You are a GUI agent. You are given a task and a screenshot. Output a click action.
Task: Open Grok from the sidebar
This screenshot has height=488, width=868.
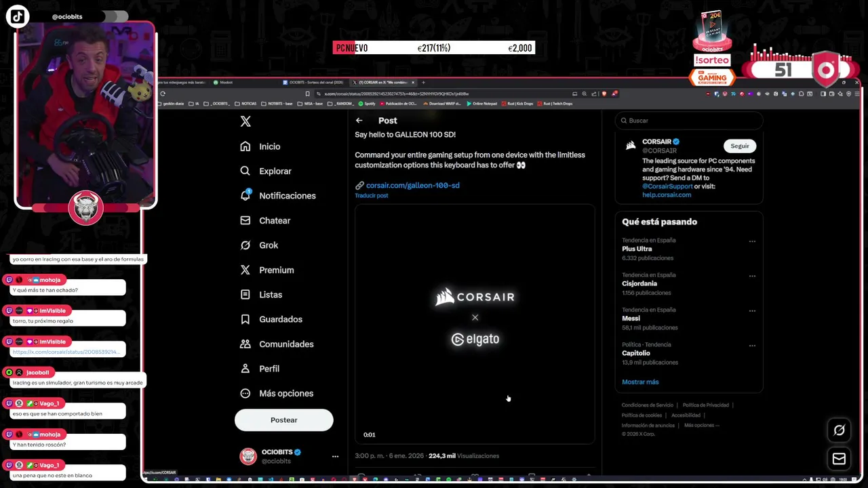coord(259,245)
